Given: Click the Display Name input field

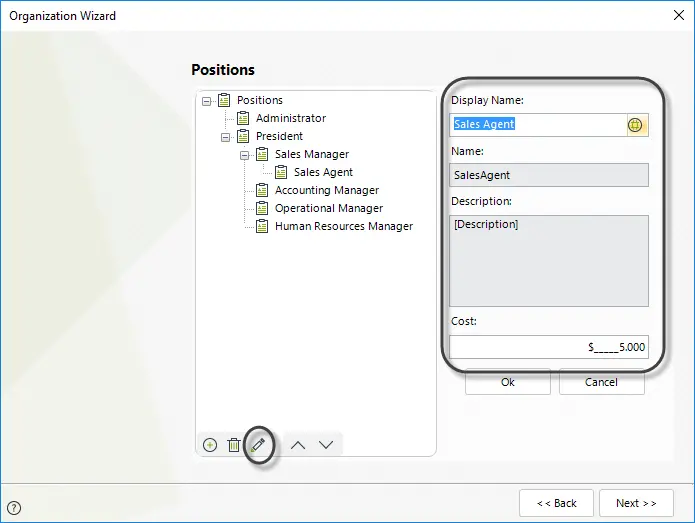Looking at the screenshot, I should tap(538, 125).
